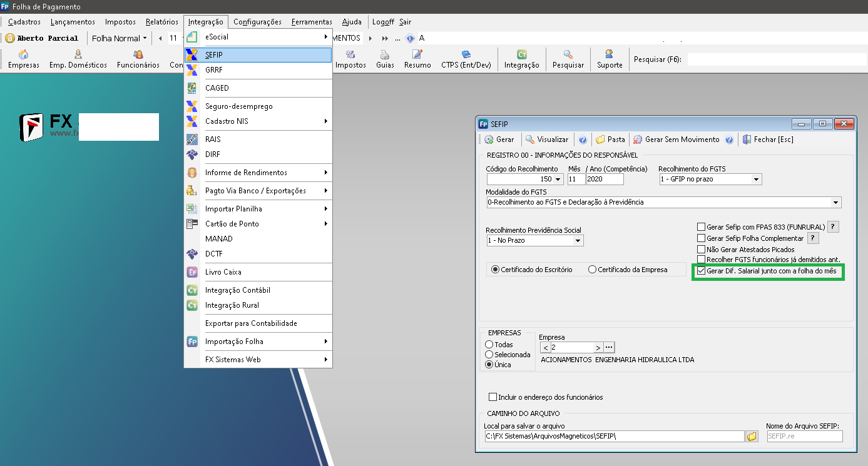Open the Relatórios menu
Viewport: 868px width, 466px height.
[x=161, y=22]
